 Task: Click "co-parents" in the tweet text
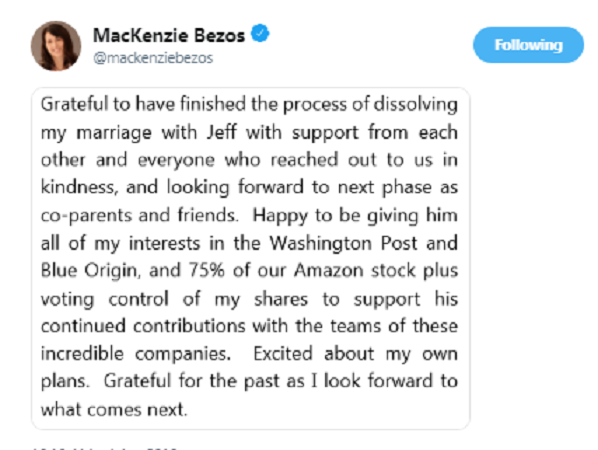[85, 216]
